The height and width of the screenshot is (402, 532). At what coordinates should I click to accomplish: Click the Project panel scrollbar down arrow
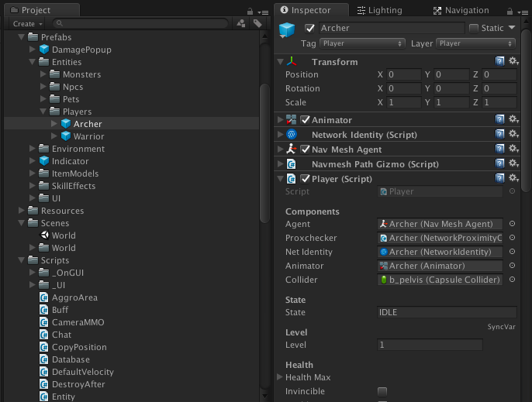click(264, 396)
